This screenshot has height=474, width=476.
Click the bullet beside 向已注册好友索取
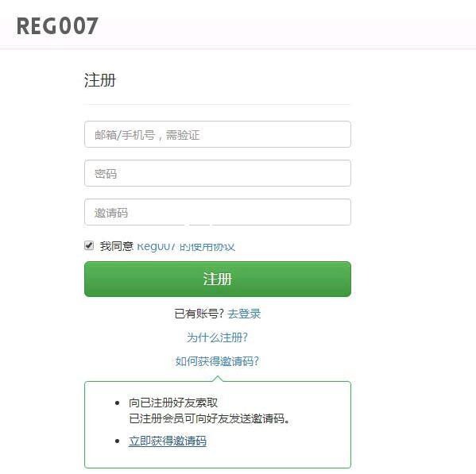(118, 403)
